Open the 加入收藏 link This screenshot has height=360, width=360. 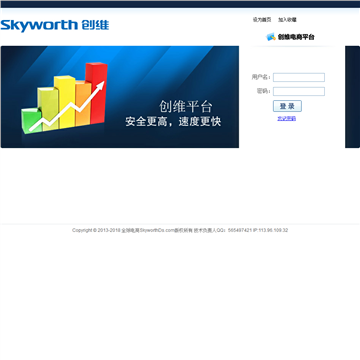287,20
